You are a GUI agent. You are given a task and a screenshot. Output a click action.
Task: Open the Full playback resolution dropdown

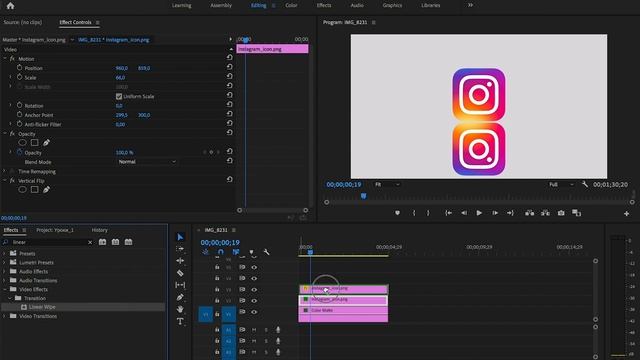point(561,184)
